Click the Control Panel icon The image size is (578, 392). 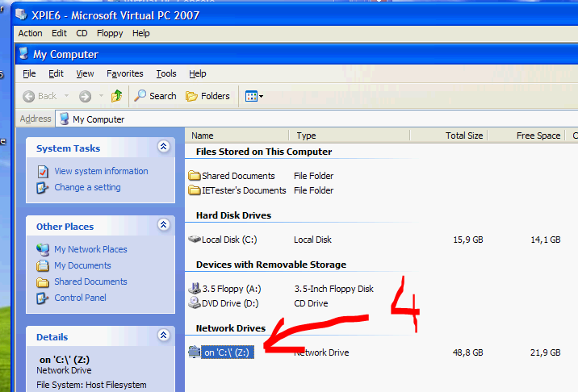tap(42, 298)
